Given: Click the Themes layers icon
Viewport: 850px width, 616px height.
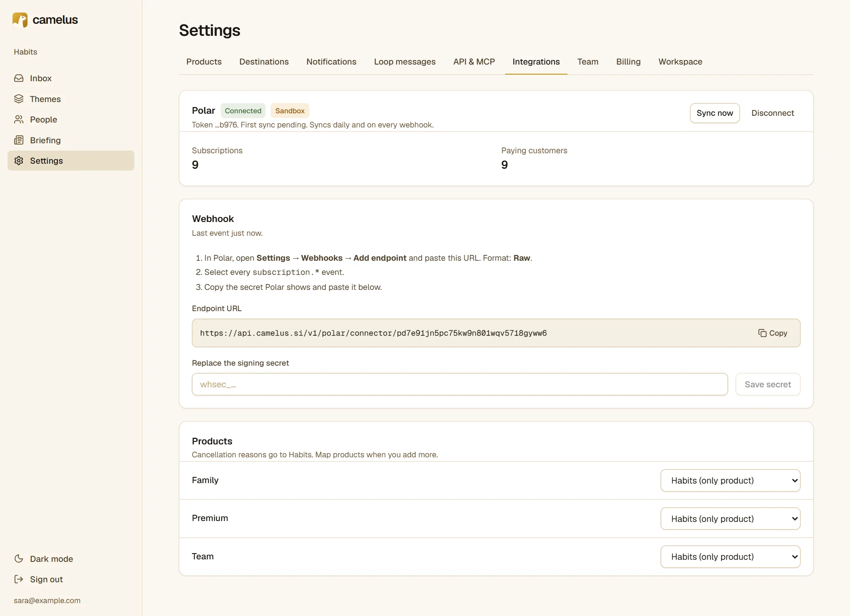Looking at the screenshot, I should [x=19, y=99].
